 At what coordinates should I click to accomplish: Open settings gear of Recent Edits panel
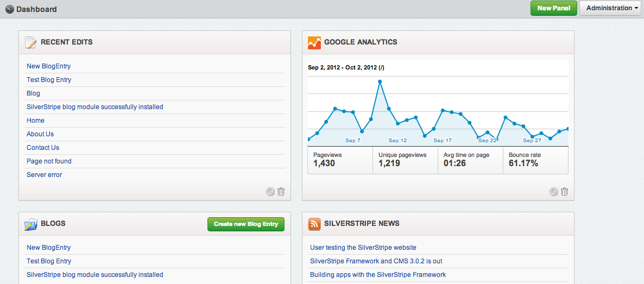click(x=270, y=192)
